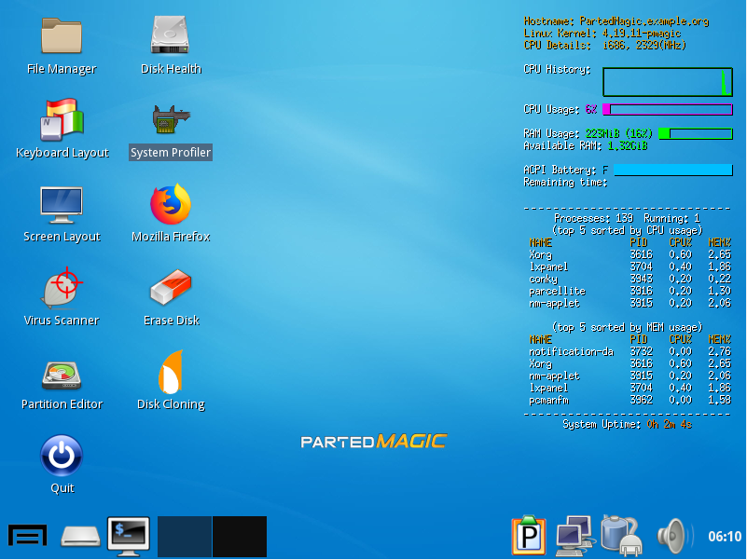Open the Erase Disk tool

coord(171,288)
